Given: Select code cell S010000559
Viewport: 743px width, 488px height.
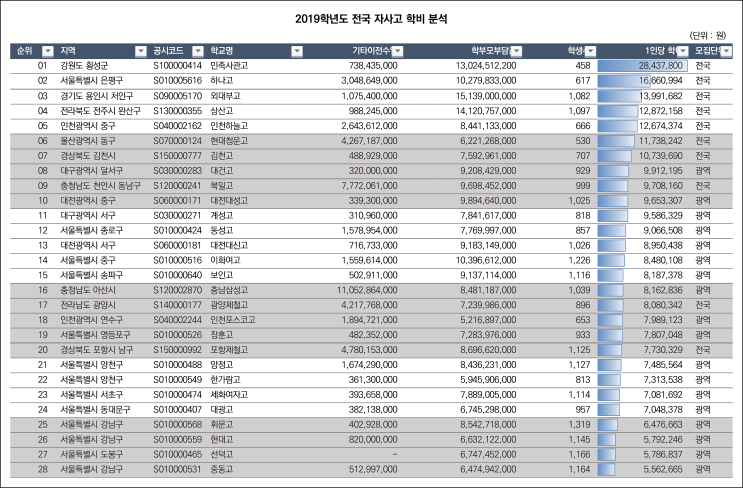Looking at the screenshot, I should coord(177,439).
